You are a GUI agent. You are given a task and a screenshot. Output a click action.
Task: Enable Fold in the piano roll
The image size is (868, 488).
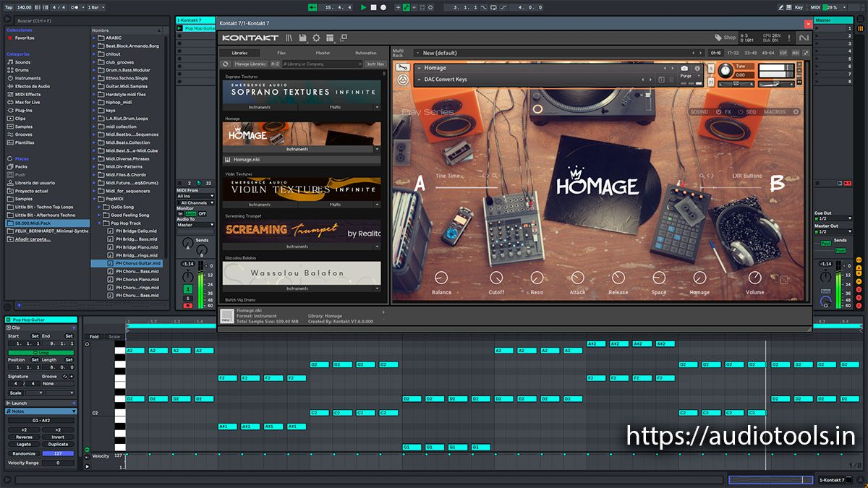[94, 336]
